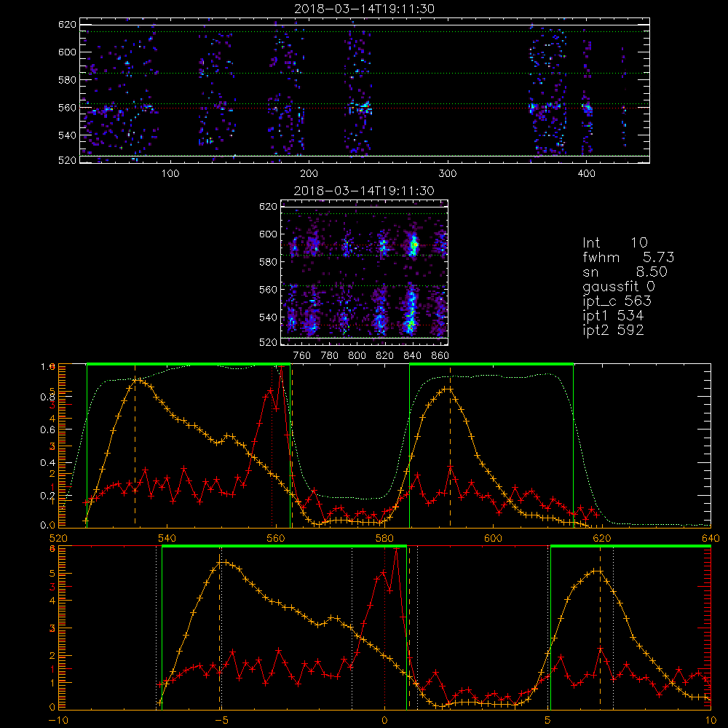Click x-axis label -10 of bottom plot
Screen dimensions: 728x728
point(58,721)
